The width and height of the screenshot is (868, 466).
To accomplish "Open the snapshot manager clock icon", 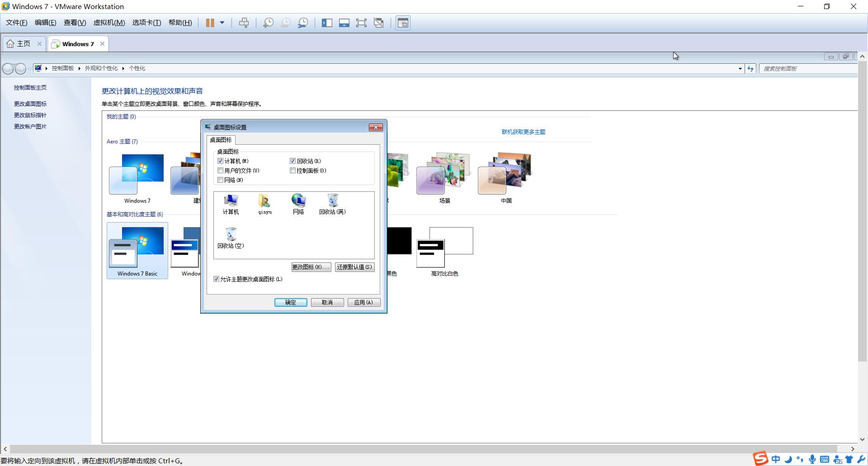I will pyautogui.click(x=303, y=23).
